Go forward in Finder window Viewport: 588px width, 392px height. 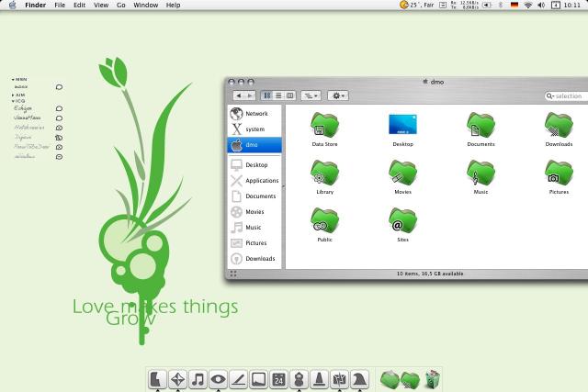[x=250, y=95]
